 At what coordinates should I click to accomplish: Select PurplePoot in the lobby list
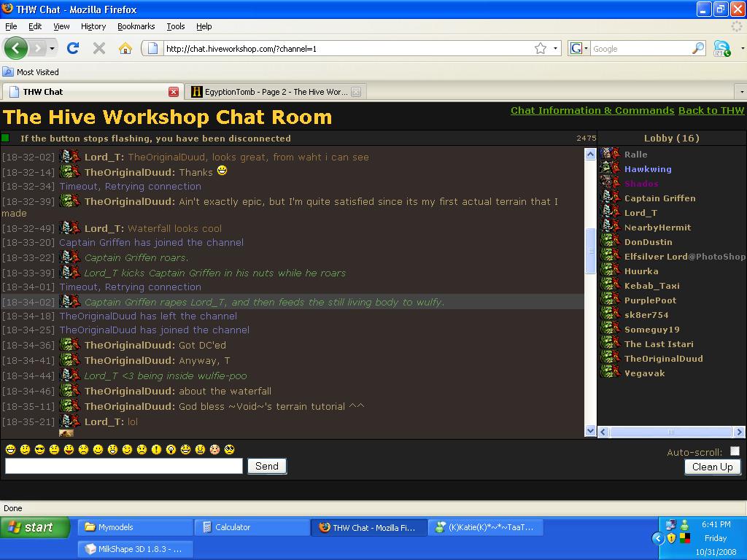tap(650, 300)
